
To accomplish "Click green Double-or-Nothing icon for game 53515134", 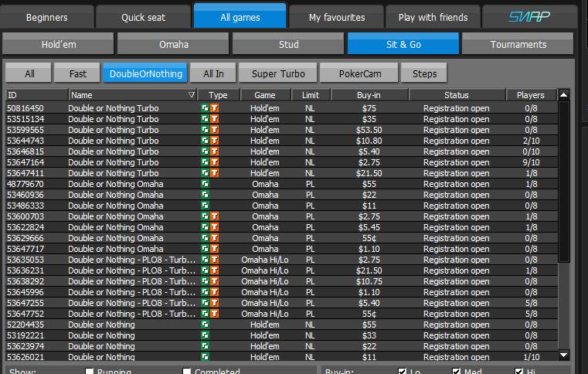I will coord(205,119).
